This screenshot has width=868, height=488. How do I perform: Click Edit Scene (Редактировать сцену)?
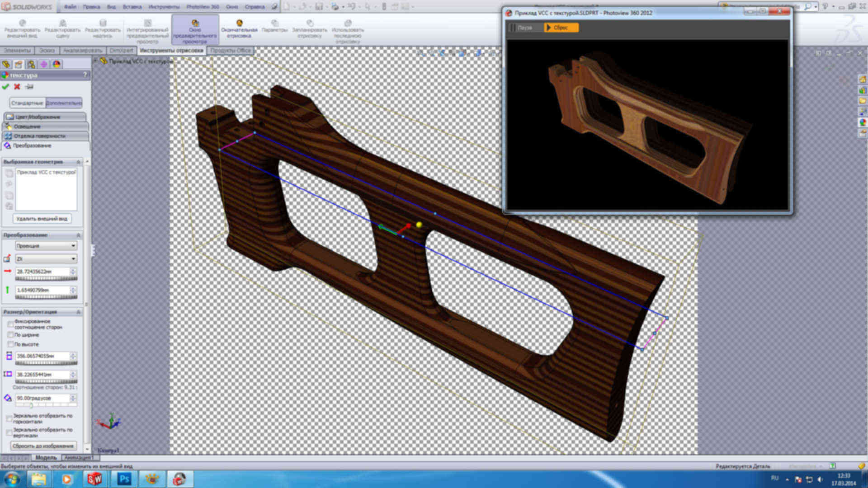[x=63, y=28]
